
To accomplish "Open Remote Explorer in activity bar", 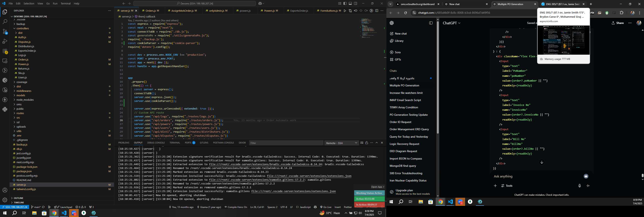I will [5, 61].
